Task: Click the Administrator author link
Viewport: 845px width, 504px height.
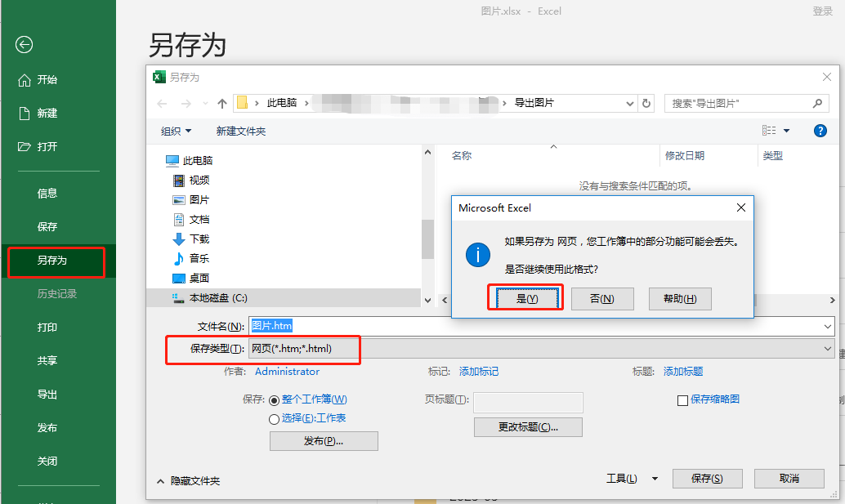Action: (287, 372)
